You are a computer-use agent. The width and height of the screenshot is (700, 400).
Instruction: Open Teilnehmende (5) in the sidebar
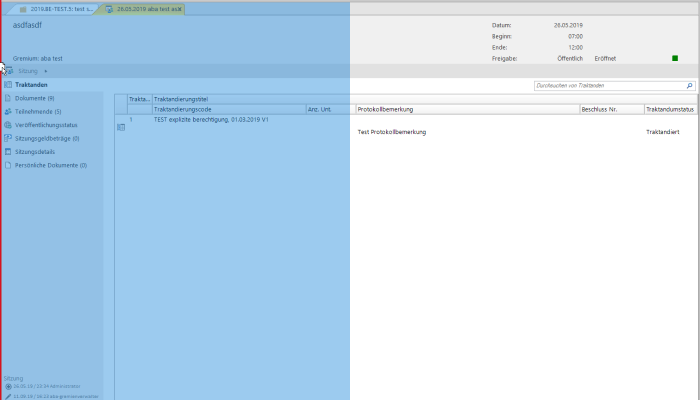tap(38, 111)
